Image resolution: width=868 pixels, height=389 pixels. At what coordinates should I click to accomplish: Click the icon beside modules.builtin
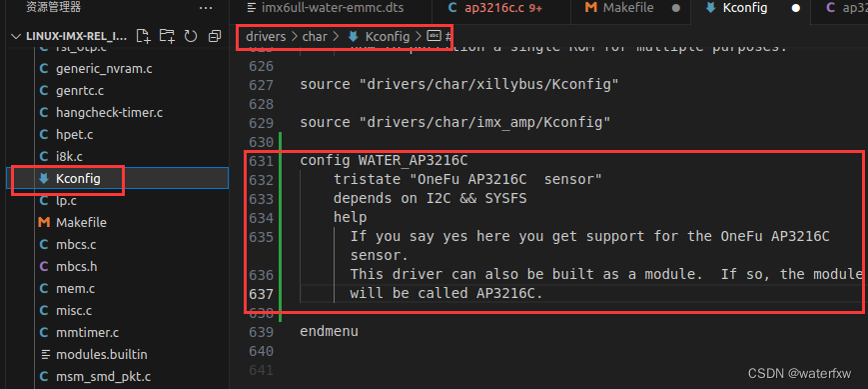[45, 355]
